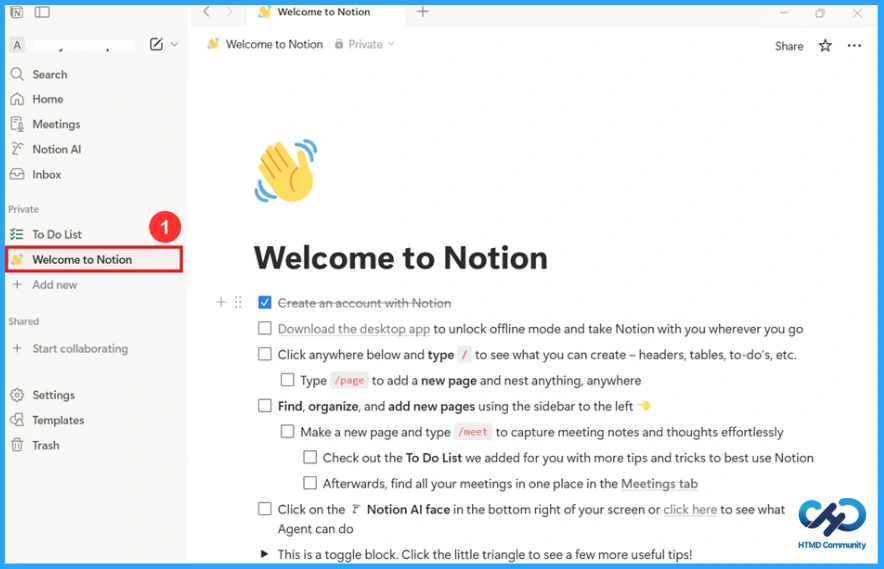
Task: Select the Welcome to Notion window tab
Action: tap(324, 12)
